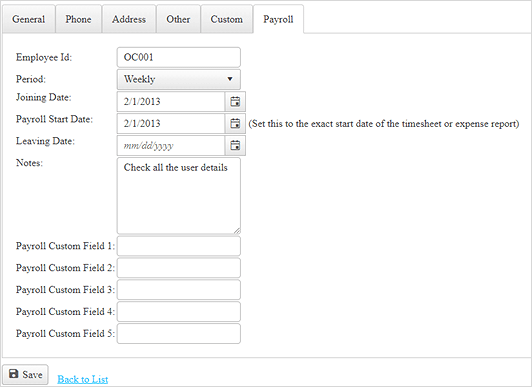Viewport: 532px width, 387px height.
Task: Open the Address tab
Action: 129,19
